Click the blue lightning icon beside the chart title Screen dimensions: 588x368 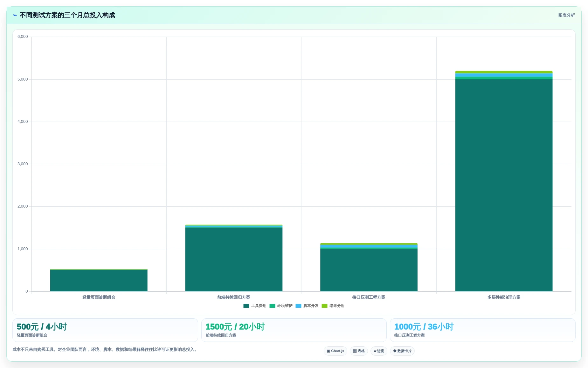click(15, 15)
